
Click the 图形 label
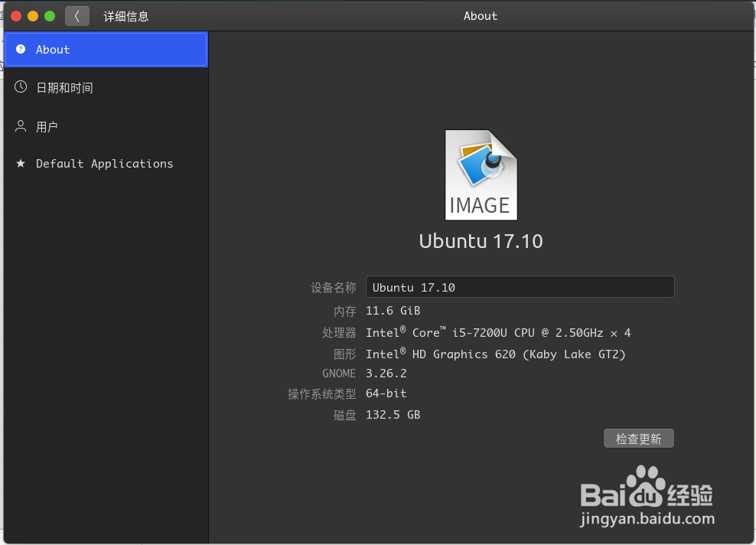pyautogui.click(x=345, y=354)
